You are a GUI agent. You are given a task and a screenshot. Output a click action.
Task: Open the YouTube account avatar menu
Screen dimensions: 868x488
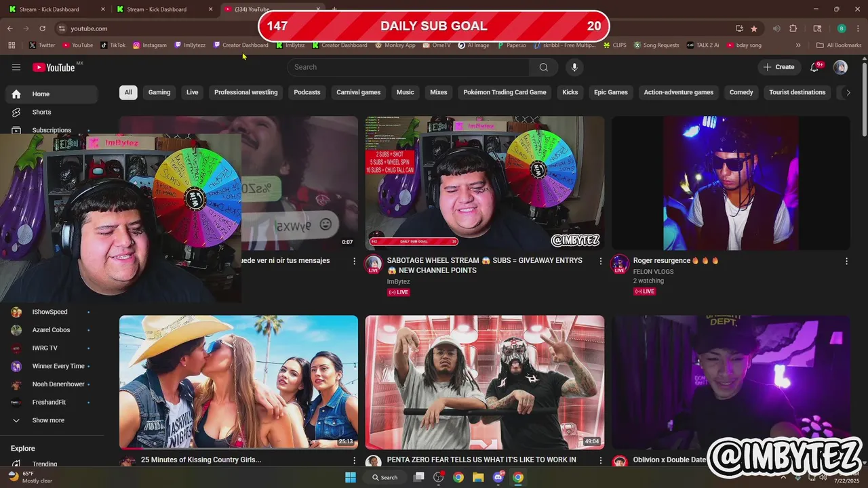[x=840, y=67]
